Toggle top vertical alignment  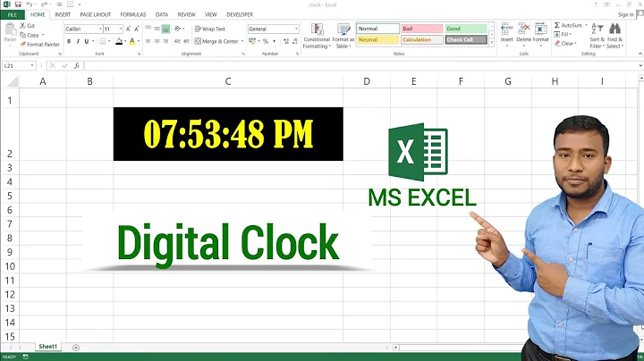tap(148, 29)
